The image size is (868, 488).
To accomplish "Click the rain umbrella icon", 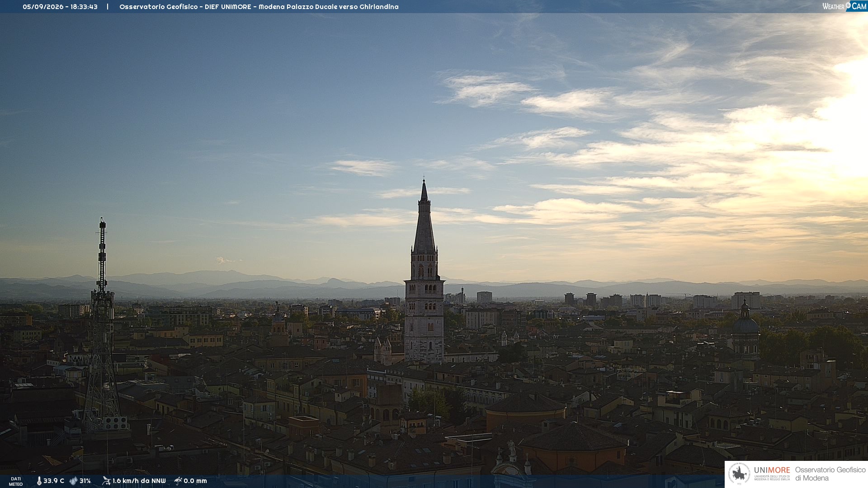I will (178, 481).
